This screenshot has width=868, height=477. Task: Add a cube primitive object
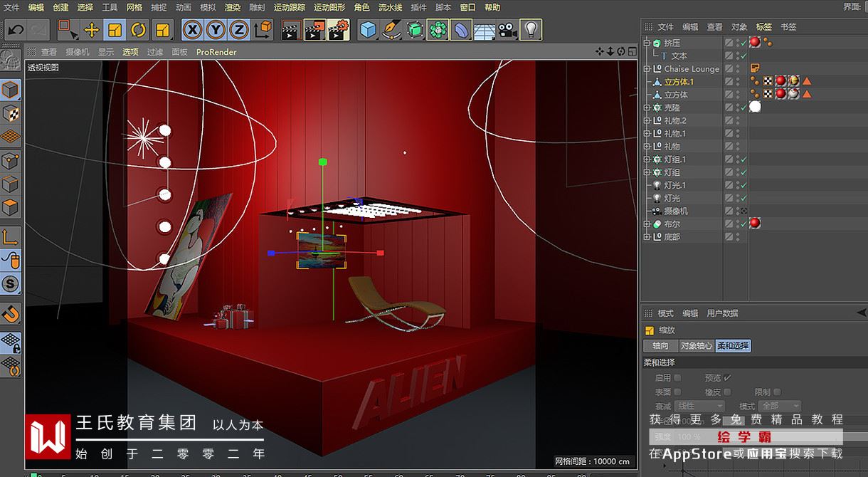pyautogui.click(x=368, y=30)
